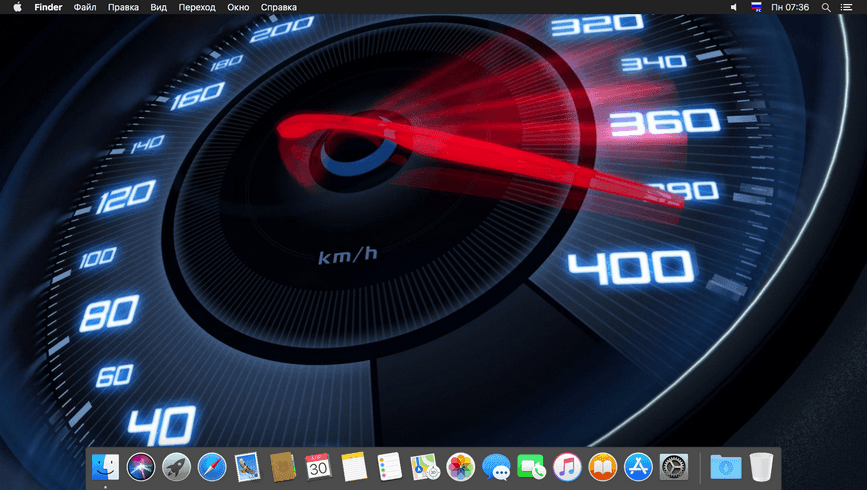Open the Reminders list icon
This screenshot has width=867, height=490.
(389, 467)
